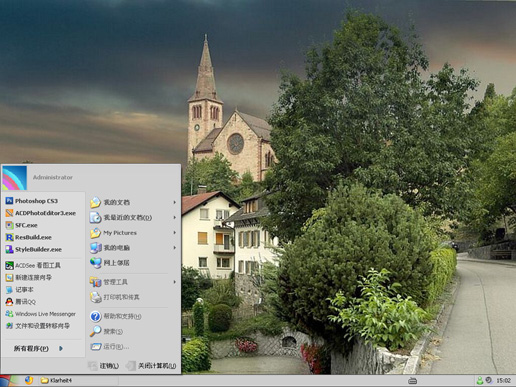Open SFC.exe from Start menu

pos(22,225)
